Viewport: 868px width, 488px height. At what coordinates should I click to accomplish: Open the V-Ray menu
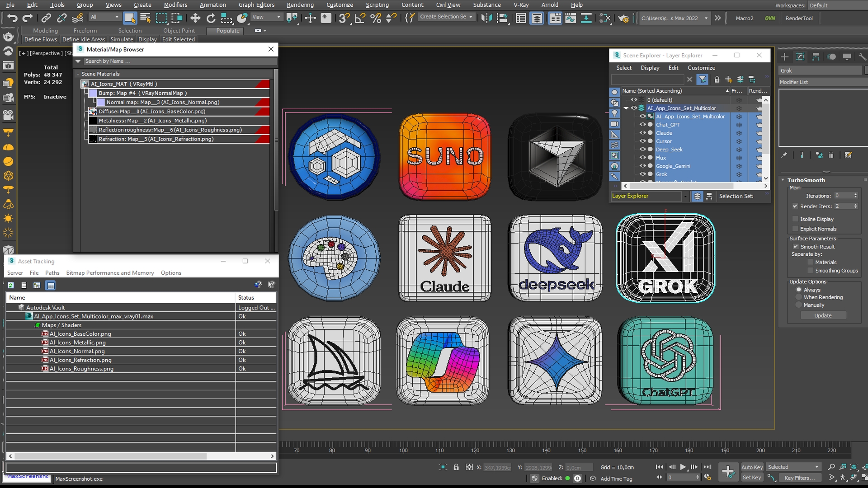[521, 5]
